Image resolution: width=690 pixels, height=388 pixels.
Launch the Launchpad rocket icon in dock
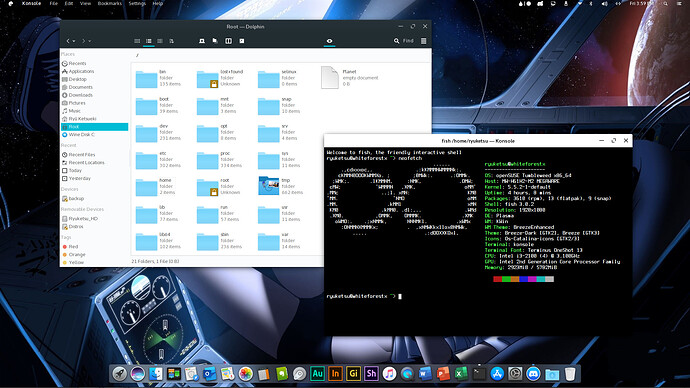point(120,374)
